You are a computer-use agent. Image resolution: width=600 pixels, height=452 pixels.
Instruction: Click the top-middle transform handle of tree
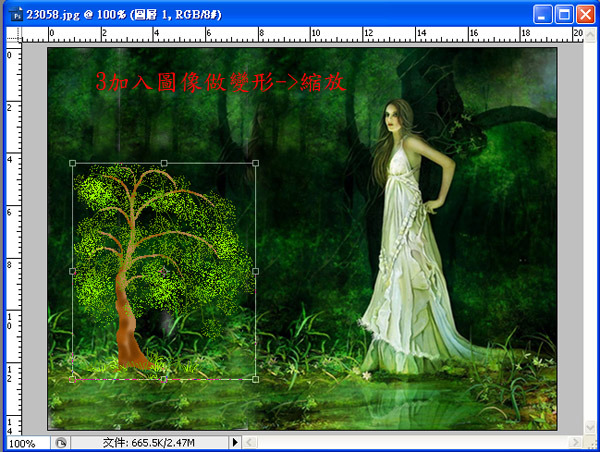(x=164, y=163)
